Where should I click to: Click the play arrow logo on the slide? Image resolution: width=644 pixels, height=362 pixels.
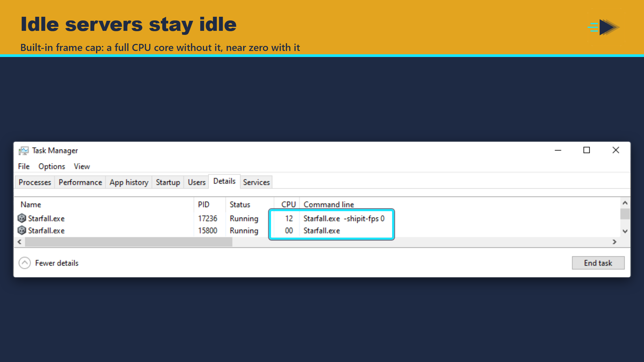pos(604,27)
